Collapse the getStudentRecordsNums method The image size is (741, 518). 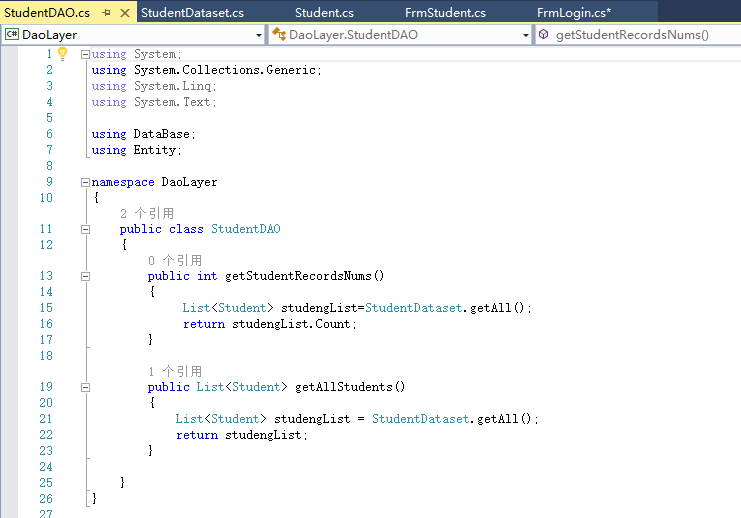[x=85, y=276]
